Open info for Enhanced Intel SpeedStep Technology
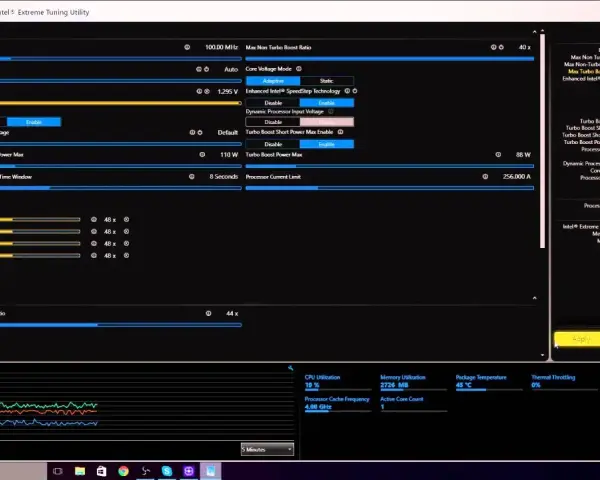This screenshot has height=480, width=600. pos(347,91)
